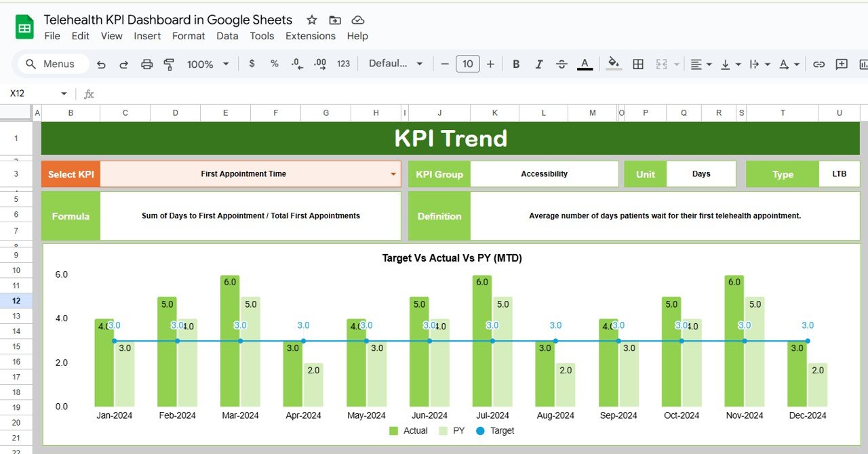The height and width of the screenshot is (454, 868).
Task: Click the format as currency button
Action: coord(252,64)
